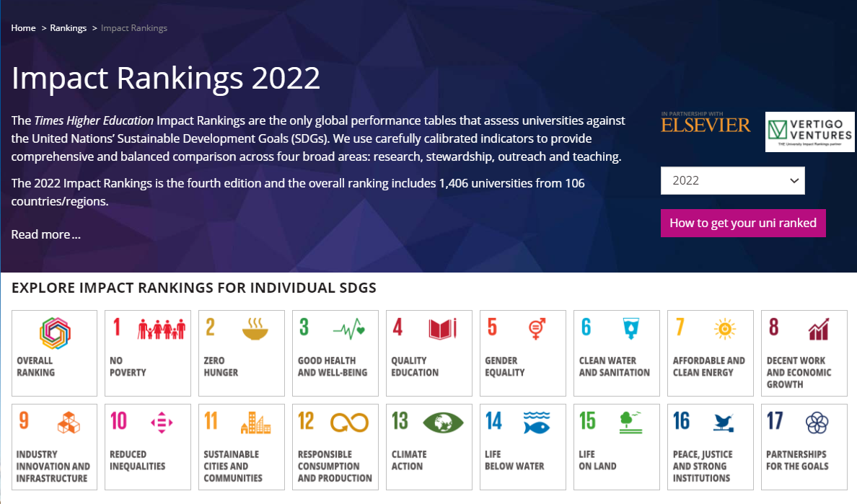Click the Quality Education book icon
This screenshot has width=857, height=504.
(443, 330)
